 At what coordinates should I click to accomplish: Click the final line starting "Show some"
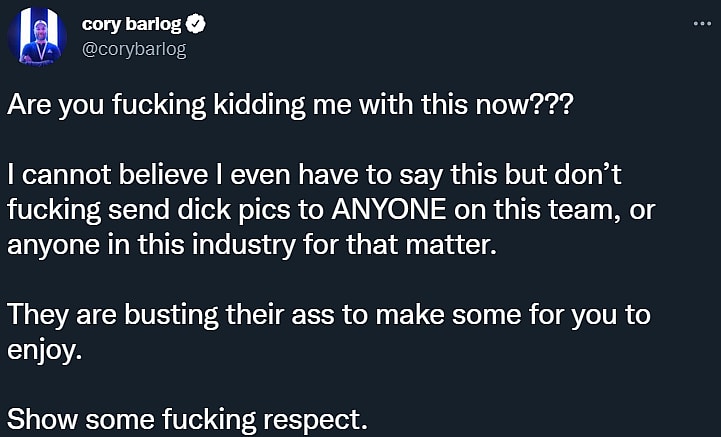188,419
